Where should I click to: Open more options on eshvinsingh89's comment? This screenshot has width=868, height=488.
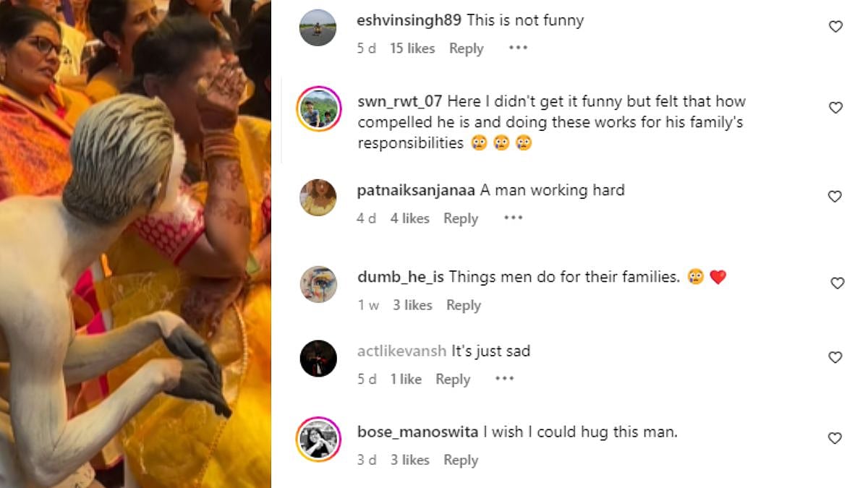click(518, 48)
